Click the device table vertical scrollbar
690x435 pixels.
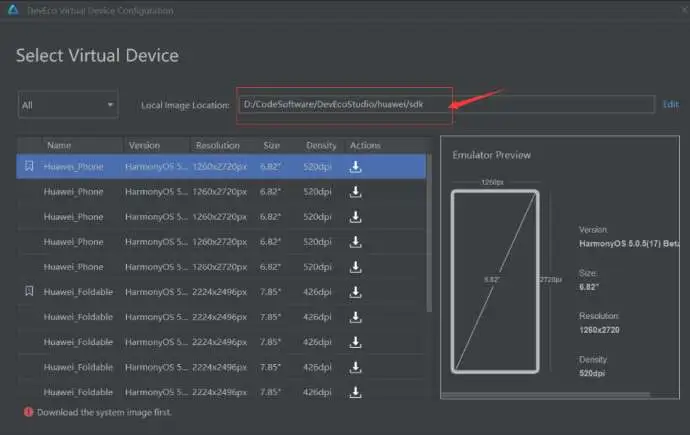point(429,233)
